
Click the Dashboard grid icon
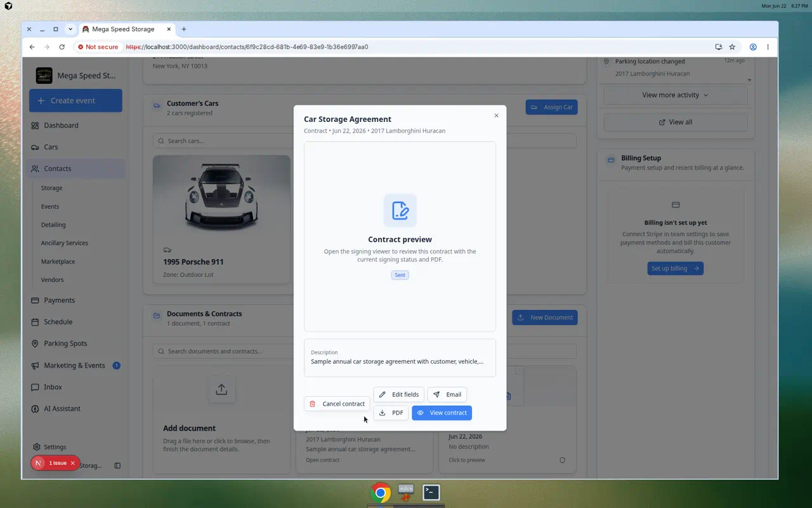tap(35, 126)
